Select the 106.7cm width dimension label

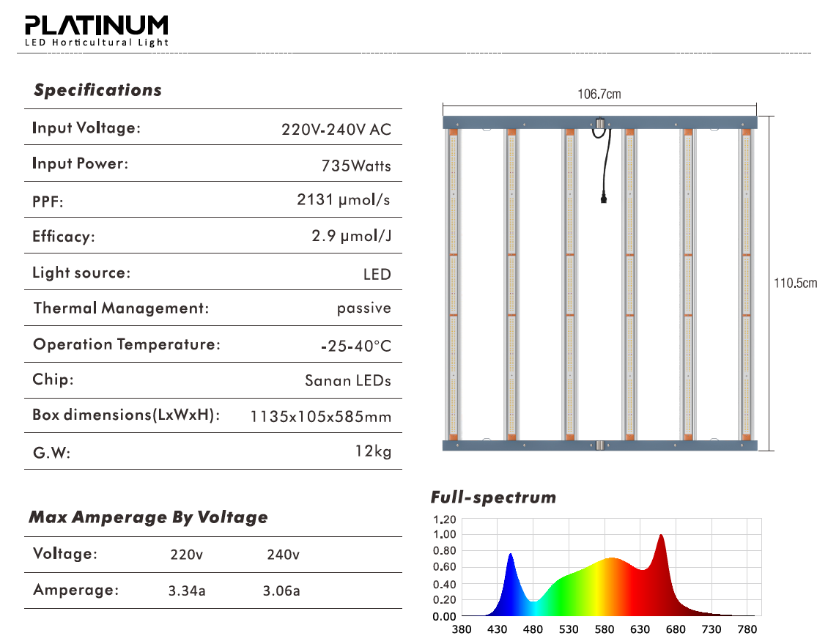coord(599,95)
